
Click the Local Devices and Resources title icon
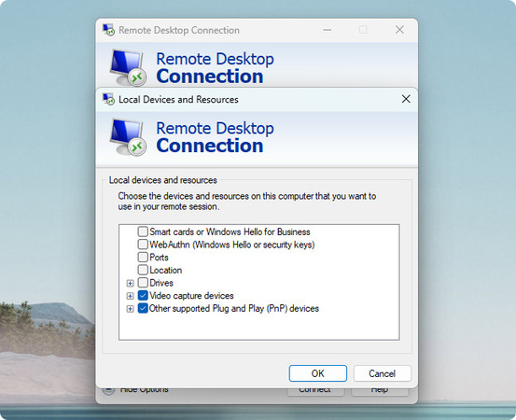point(108,99)
